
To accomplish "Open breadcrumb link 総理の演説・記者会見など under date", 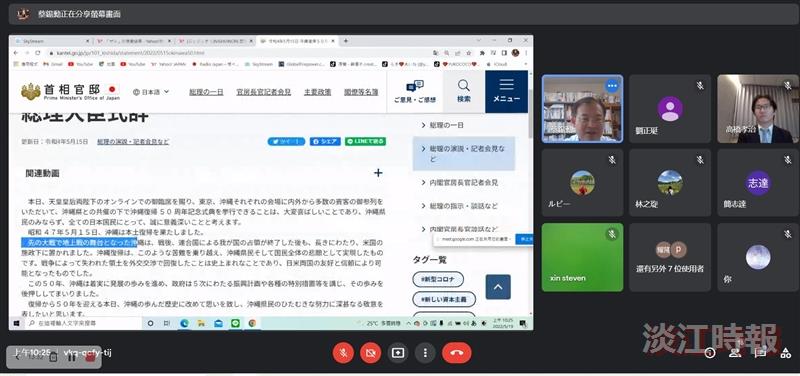I will [133, 142].
